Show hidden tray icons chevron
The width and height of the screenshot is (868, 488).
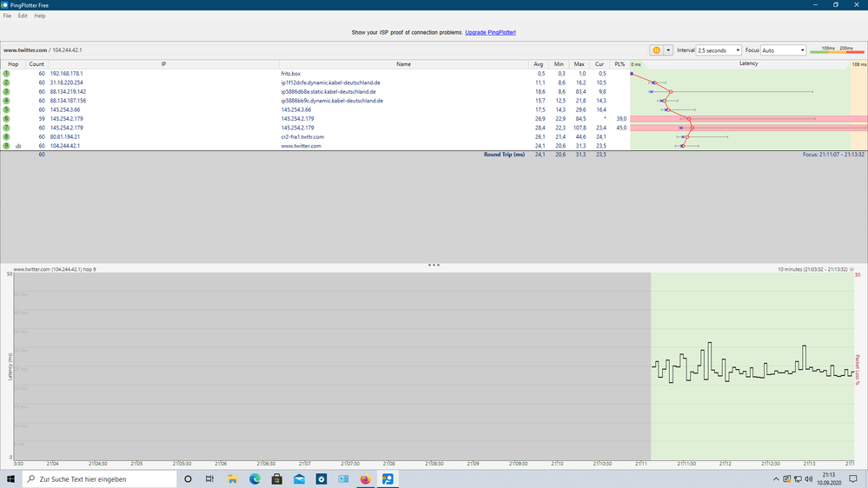click(x=776, y=479)
